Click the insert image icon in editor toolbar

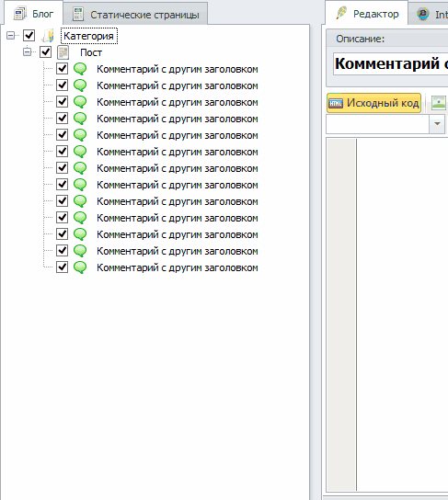click(439, 103)
